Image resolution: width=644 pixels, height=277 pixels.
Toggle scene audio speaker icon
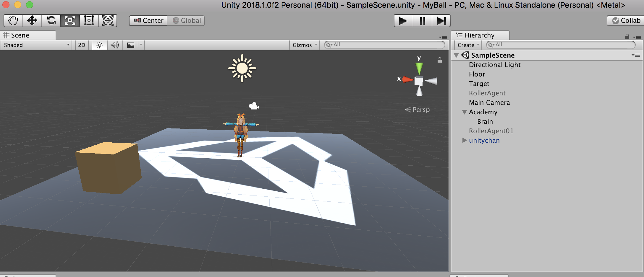pos(115,45)
